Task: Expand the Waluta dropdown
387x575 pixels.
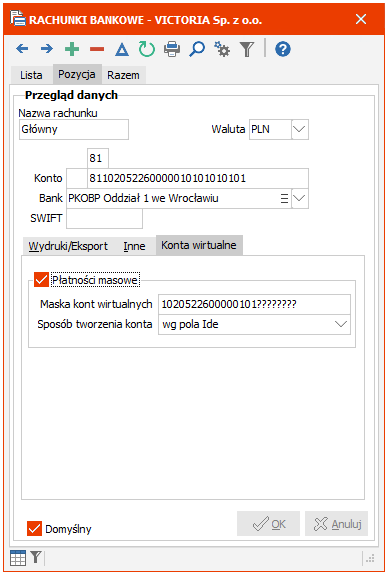Action: [x=300, y=129]
